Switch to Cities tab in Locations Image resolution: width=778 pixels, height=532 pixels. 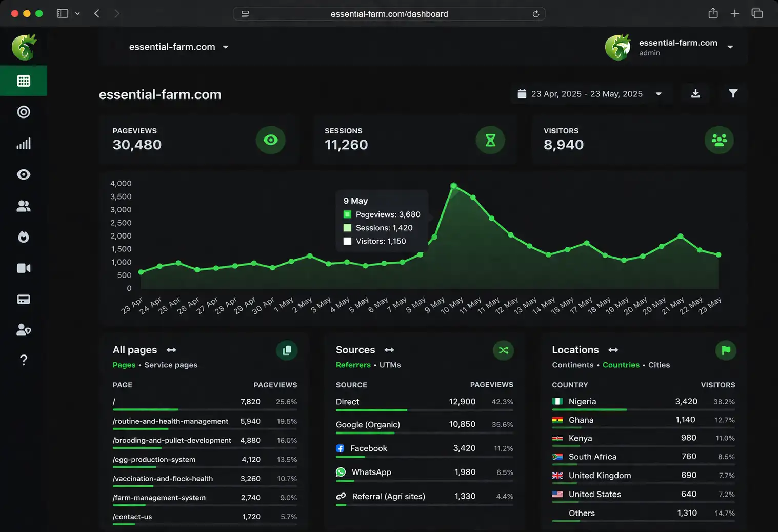point(659,365)
